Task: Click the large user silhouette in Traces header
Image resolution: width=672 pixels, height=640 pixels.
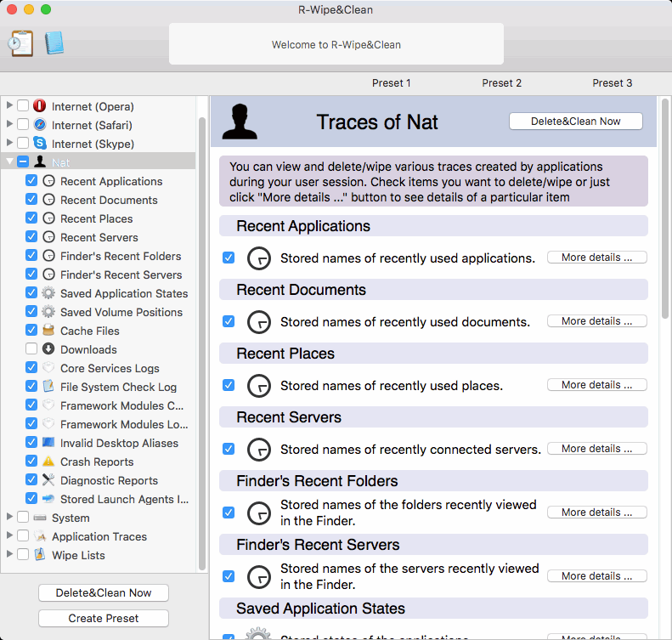Action: pyautogui.click(x=240, y=122)
